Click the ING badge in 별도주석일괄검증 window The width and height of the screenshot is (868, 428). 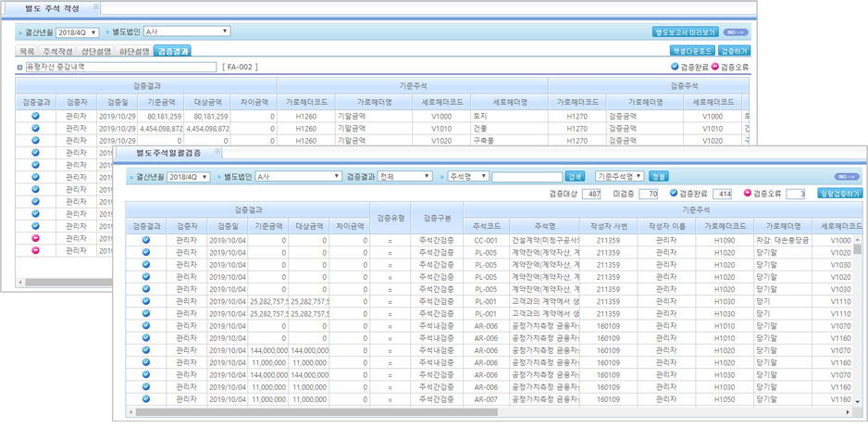point(848,176)
